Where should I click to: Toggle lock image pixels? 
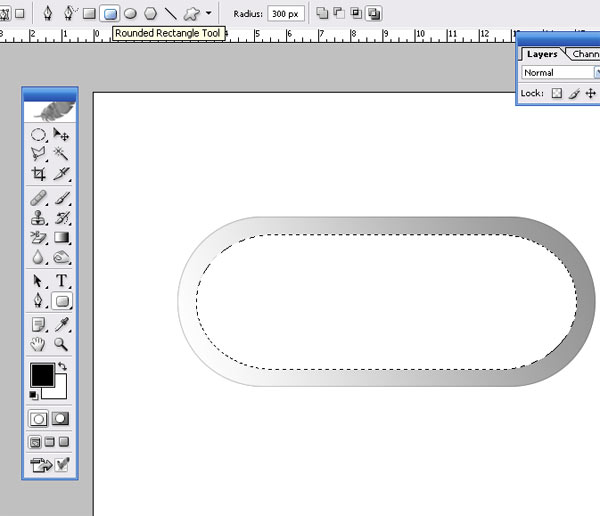(x=574, y=93)
